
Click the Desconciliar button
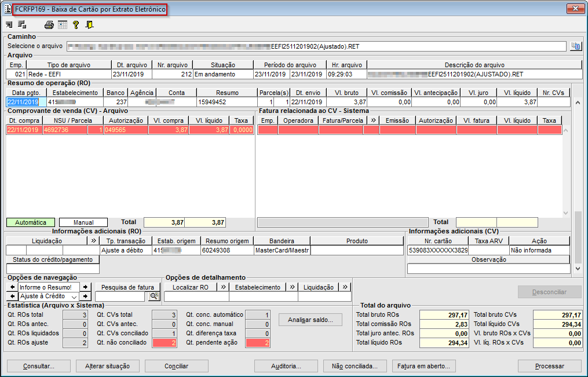pyautogui.click(x=549, y=292)
